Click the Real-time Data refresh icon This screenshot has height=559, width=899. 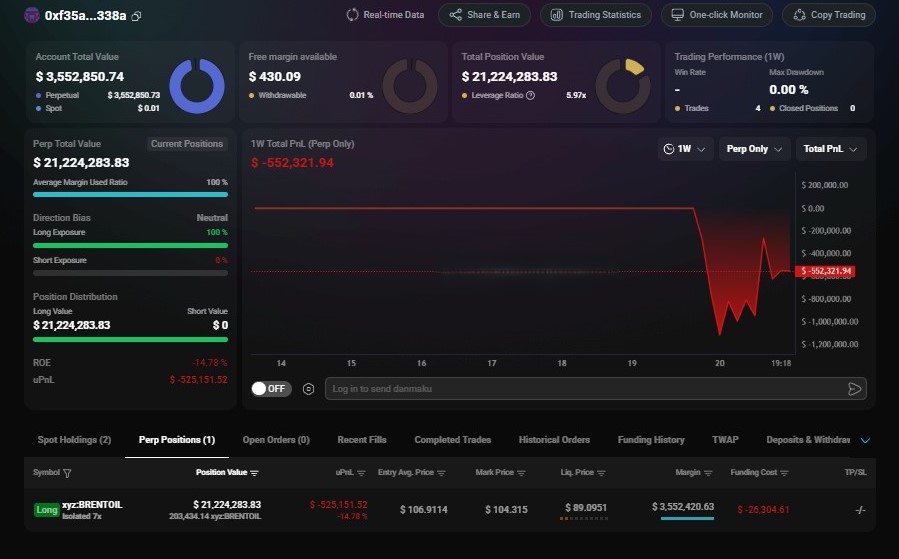(x=352, y=15)
